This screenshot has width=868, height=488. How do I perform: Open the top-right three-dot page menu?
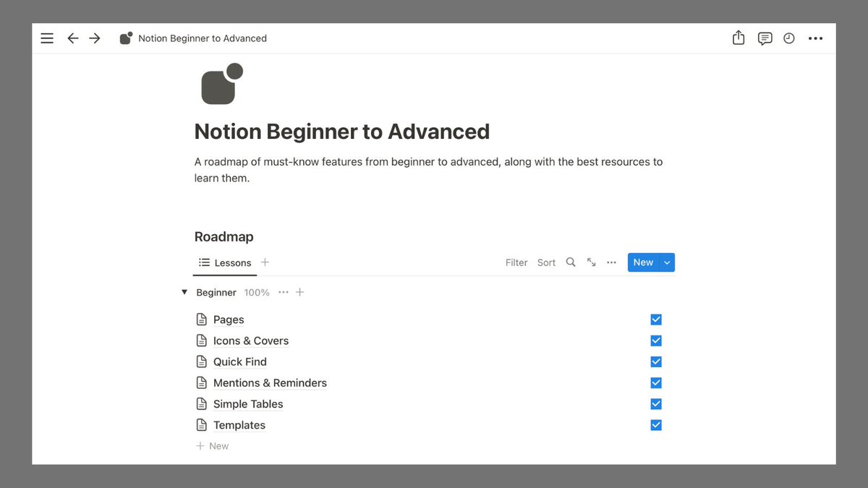[815, 38]
